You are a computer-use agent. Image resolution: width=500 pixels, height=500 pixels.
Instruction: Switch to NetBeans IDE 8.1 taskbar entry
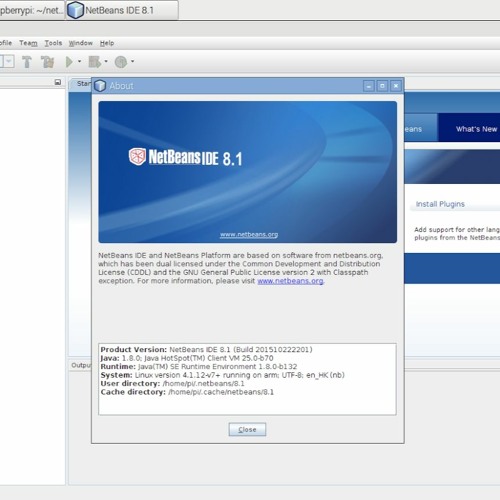122,10
